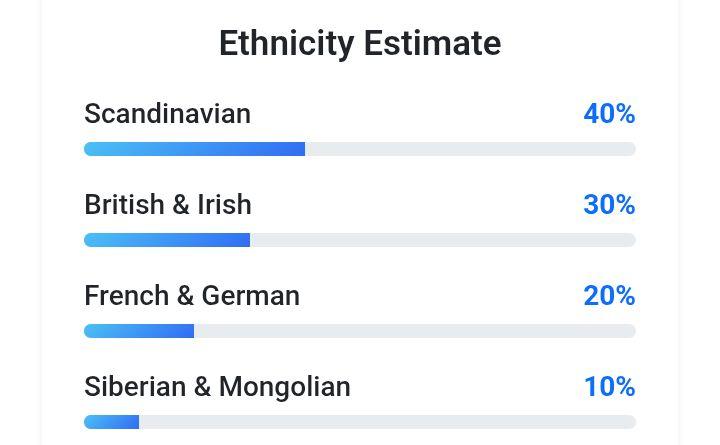Click the gray unfilled track of French & German bar
Viewport: 720px width, 445px height.
(x=415, y=331)
